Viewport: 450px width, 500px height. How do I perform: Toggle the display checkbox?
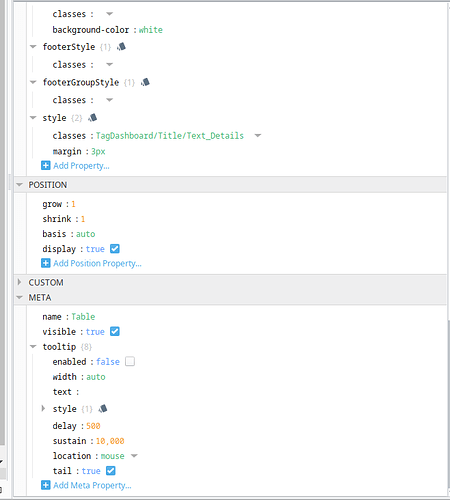pos(115,249)
